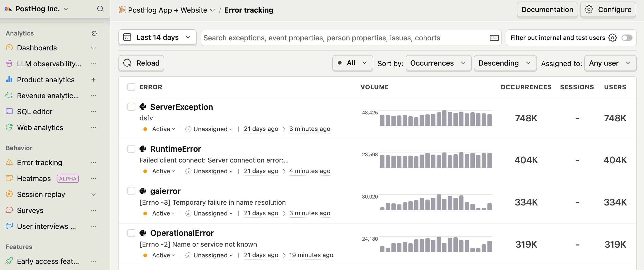
Task: Go to Product analytics in sidebar
Action: tap(46, 80)
